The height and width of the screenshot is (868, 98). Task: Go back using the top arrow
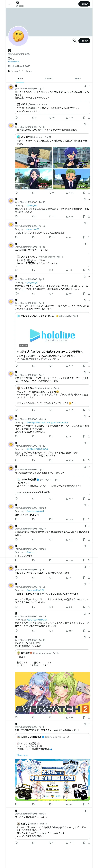pos(9,4)
